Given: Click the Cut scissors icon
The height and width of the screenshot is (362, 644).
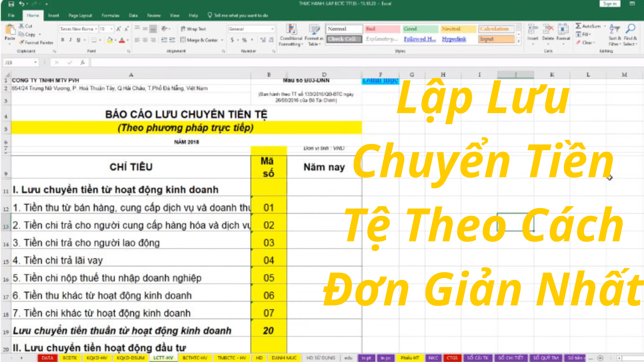Looking at the screenshot, I should pyautogui.click(x=22, y=26).
